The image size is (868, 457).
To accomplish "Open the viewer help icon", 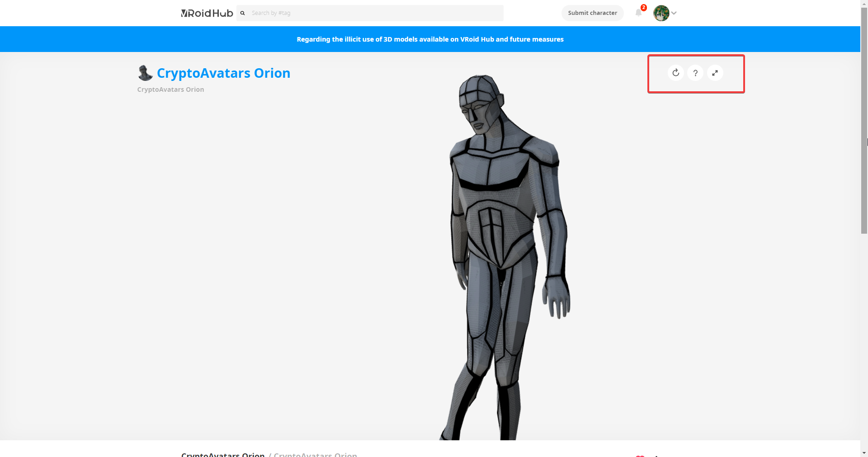I will [695, 73].
